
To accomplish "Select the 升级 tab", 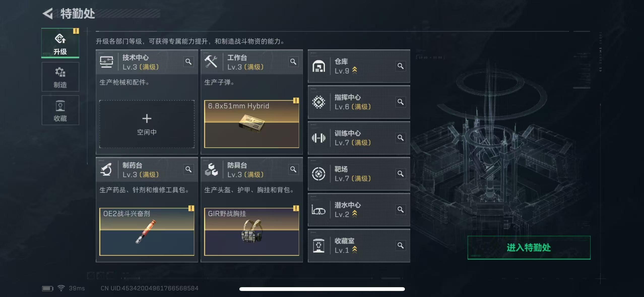I will 60,43.
